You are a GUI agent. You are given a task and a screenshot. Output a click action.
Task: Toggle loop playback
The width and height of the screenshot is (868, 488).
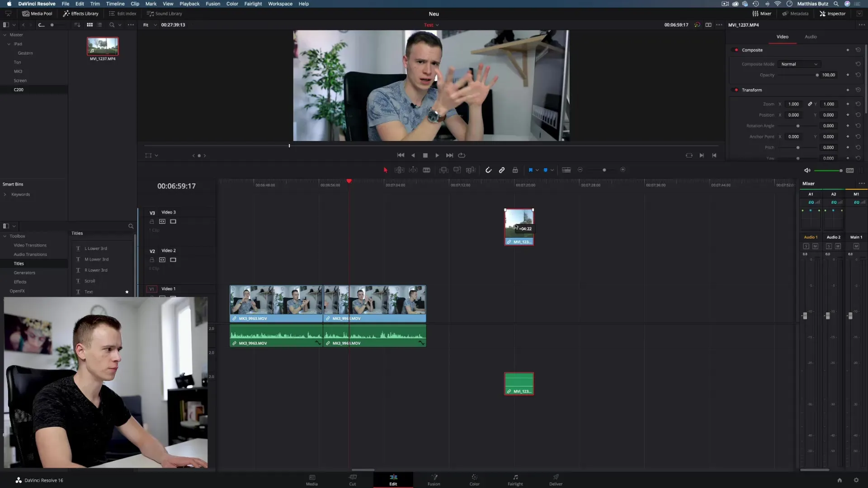click(x=462, y=155)
